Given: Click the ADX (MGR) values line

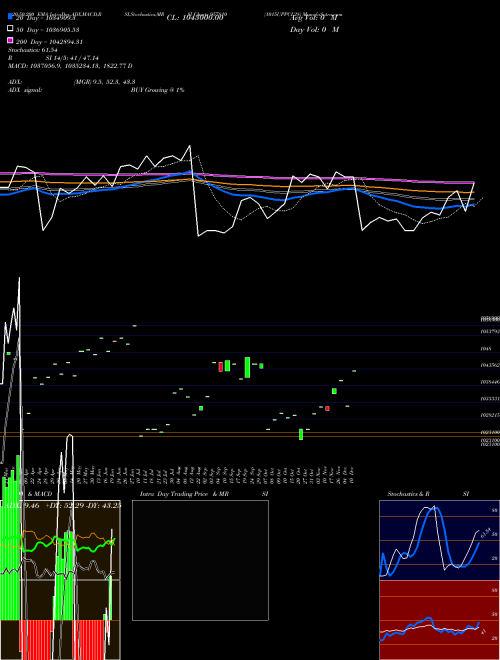Looking at the screenshot, I should click(72, 82).
